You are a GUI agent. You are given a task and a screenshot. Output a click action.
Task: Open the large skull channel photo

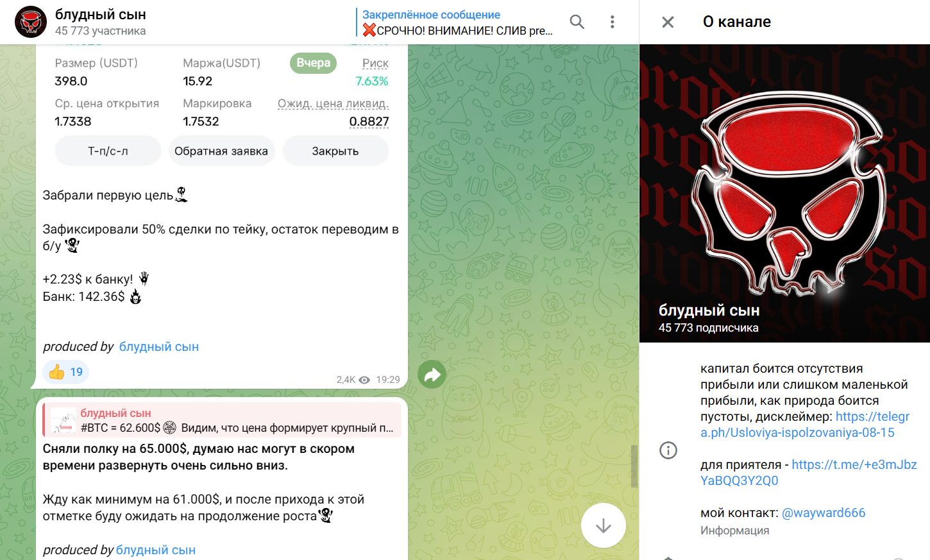pos(784,193)
